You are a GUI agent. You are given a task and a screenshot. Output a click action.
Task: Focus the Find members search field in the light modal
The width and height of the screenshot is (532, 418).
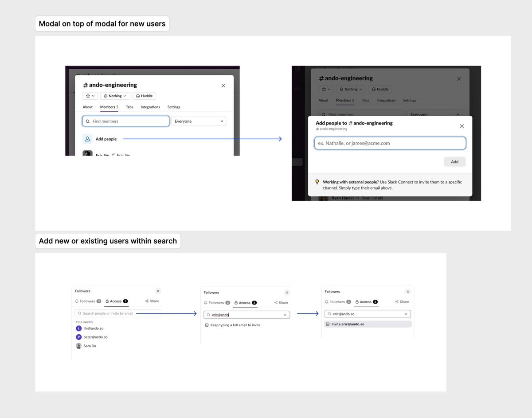(x=126, y=121)
